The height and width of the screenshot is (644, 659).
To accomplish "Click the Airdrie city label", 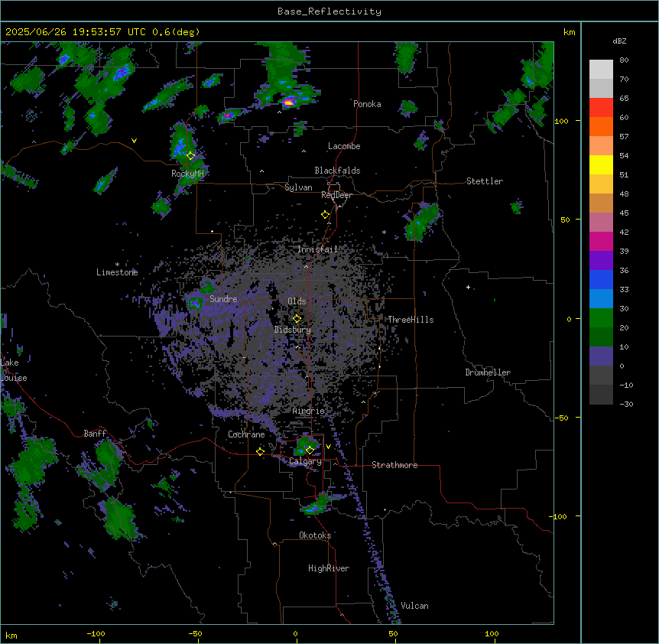I will 309,411.
